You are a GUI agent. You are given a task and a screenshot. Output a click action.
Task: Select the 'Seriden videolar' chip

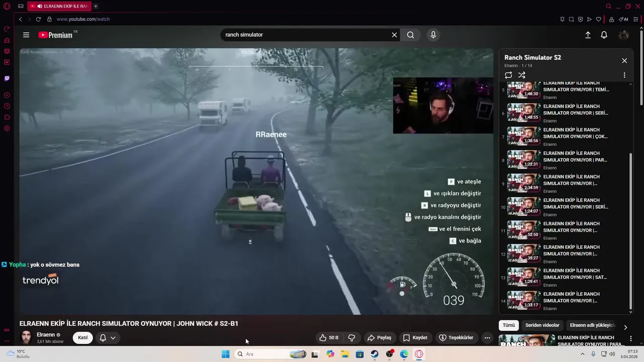[542, 325]
